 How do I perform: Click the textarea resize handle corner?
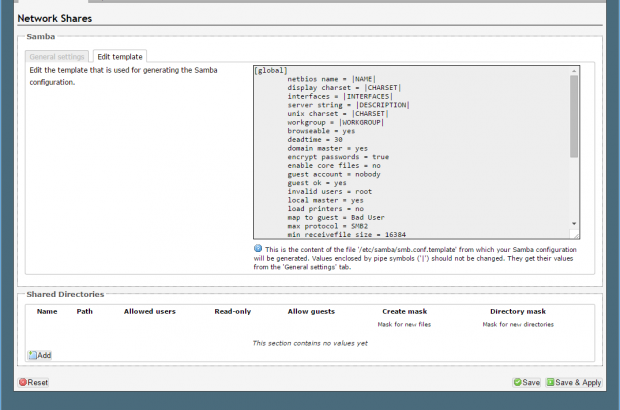[575, 234]
